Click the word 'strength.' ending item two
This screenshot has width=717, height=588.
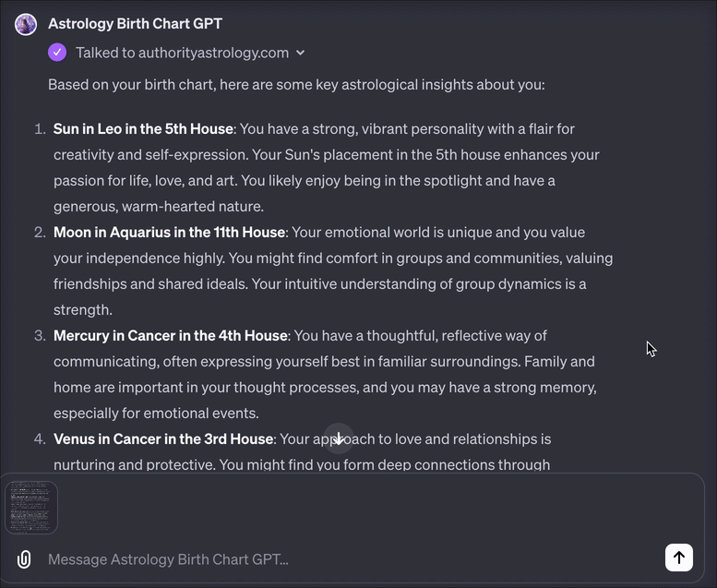pyautogui.click(x=83, y=310)
